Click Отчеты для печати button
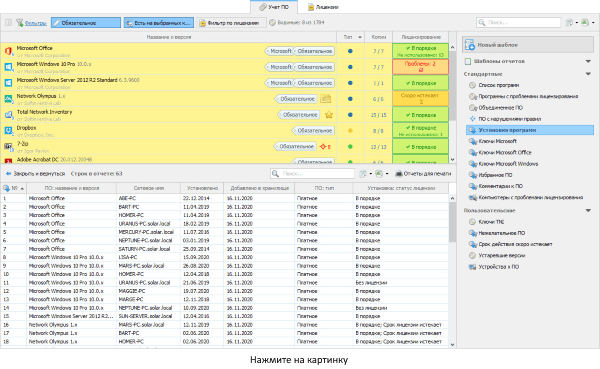Screen dimensions: 600x369 pyautogui.click(x=423, y=174)
